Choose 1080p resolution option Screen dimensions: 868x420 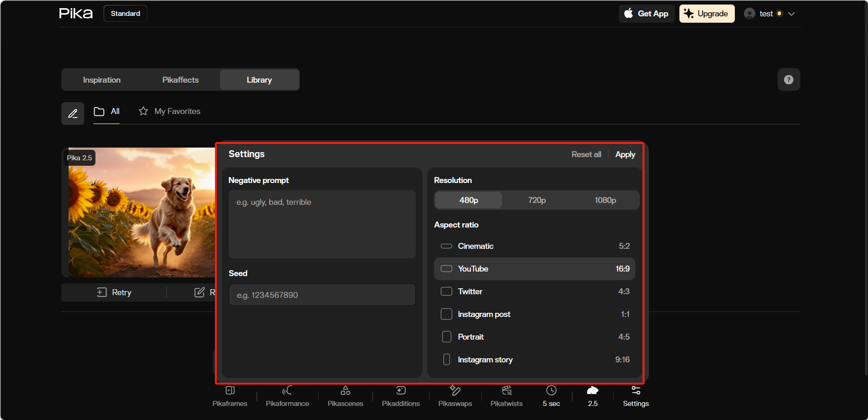(x=605, y=200)
